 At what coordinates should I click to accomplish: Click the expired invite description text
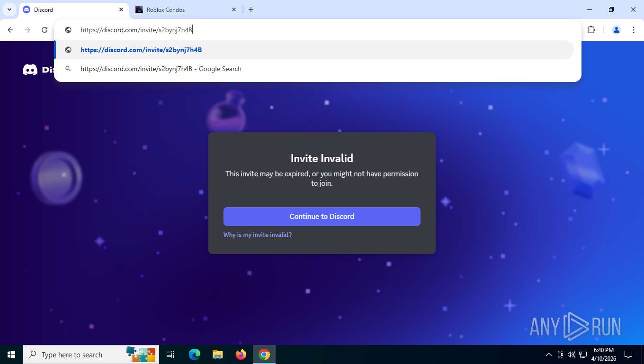[x=322, y=178]
